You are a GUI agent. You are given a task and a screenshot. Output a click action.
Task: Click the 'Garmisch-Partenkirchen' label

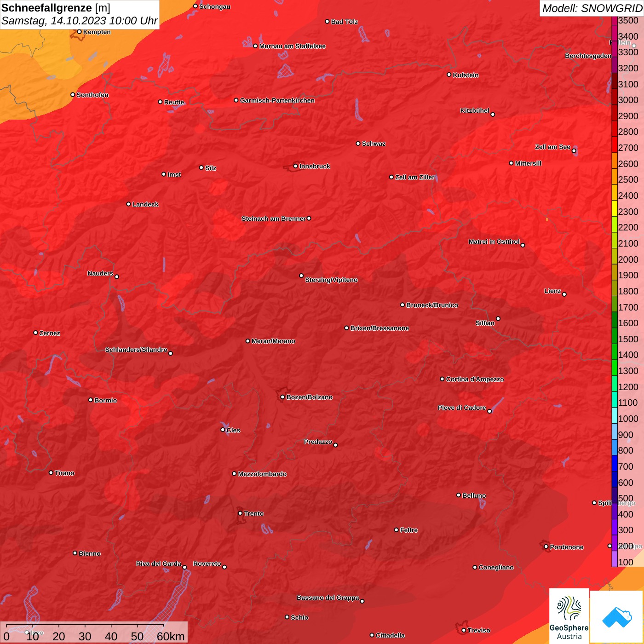277,100
